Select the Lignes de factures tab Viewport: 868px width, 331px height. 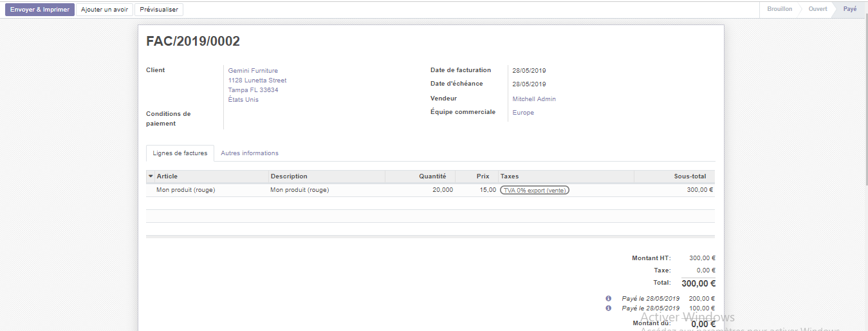(x=180, y=153)
